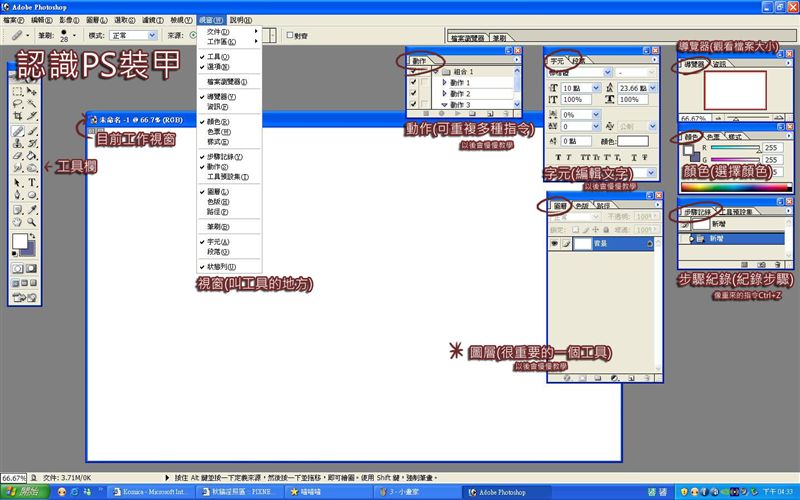The width and height of the screenshot is (800, 500).
Task: Toggle the checkbox for 動作 1
Action: (x=413, y=82)
